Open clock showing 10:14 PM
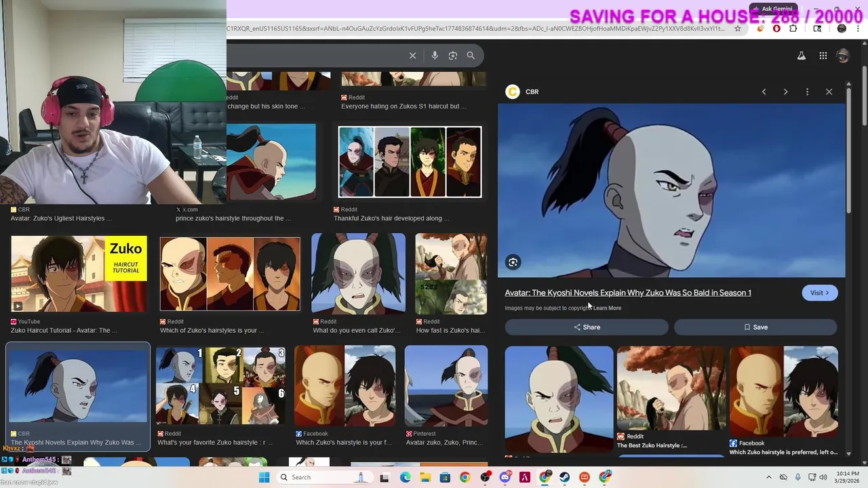Image resolution: width=868 pixels, height=488 pixels. coord(848,477)
